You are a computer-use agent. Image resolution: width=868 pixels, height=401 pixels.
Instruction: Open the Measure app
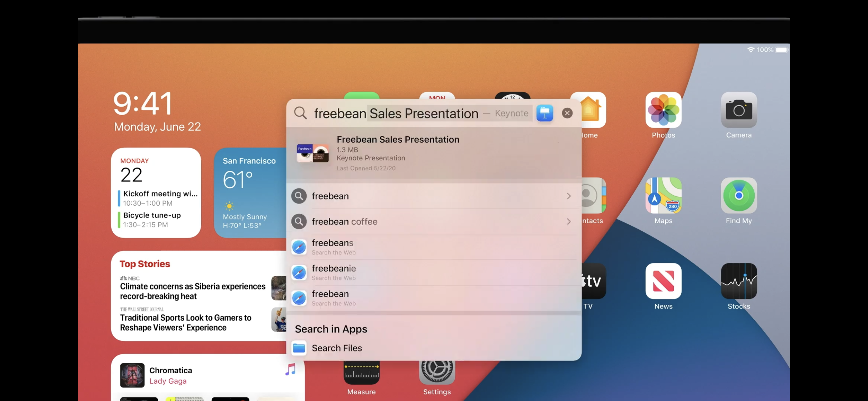[x=361, y=372]
